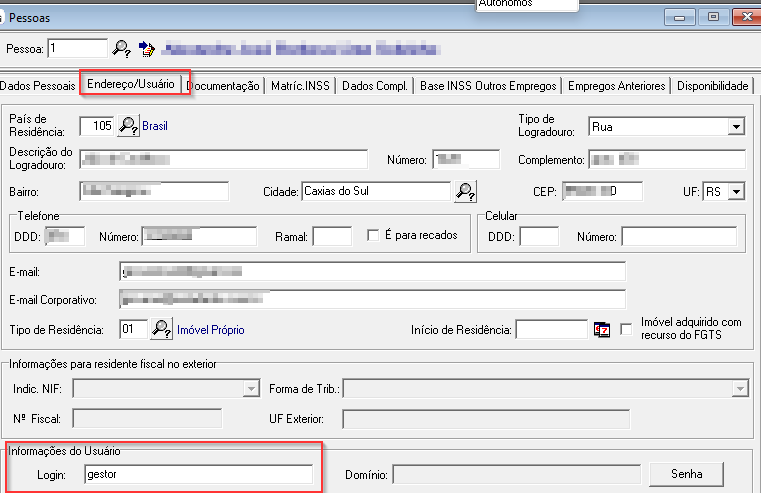The width and height of the screenshot is (761, 493).
Task: Open the Cidade lookup magnifier icon
Action: [x=465, y=191]
